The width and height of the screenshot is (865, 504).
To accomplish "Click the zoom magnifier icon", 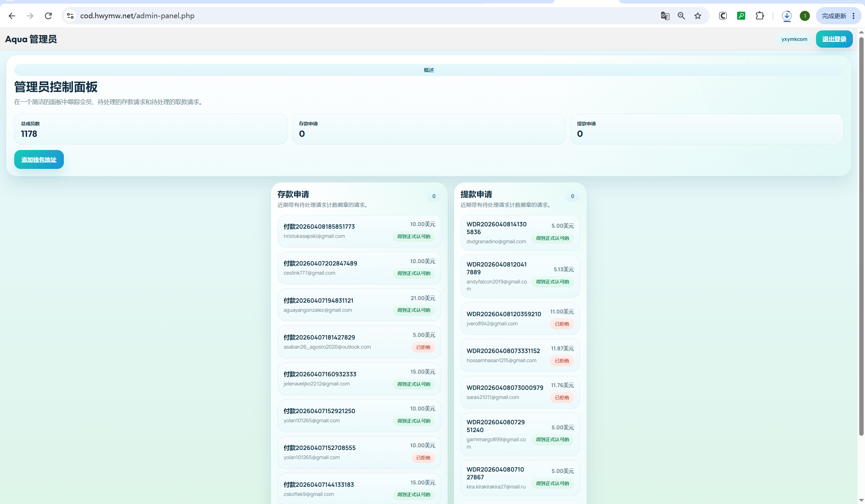I will click(682, 16).
